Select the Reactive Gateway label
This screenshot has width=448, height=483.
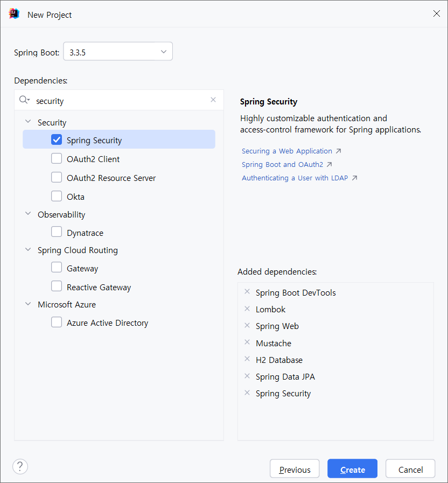pyautogui.click(x=99, y=288)
